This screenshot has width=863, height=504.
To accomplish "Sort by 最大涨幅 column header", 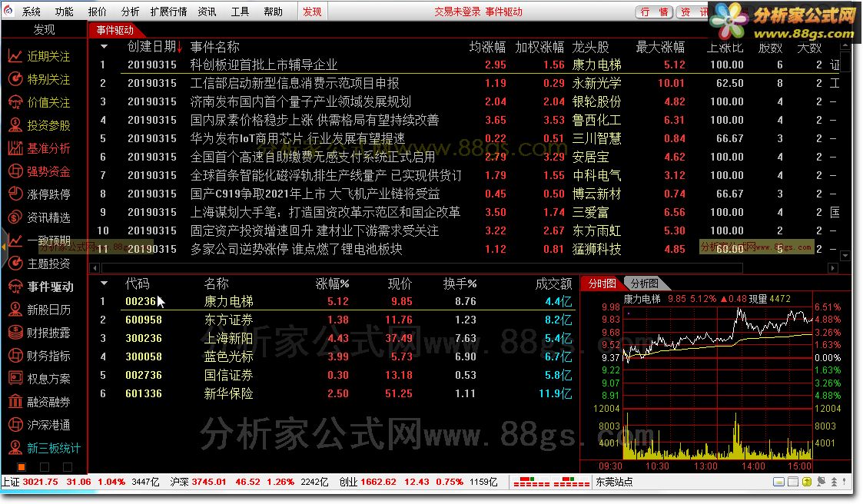I will click(660, 48).
